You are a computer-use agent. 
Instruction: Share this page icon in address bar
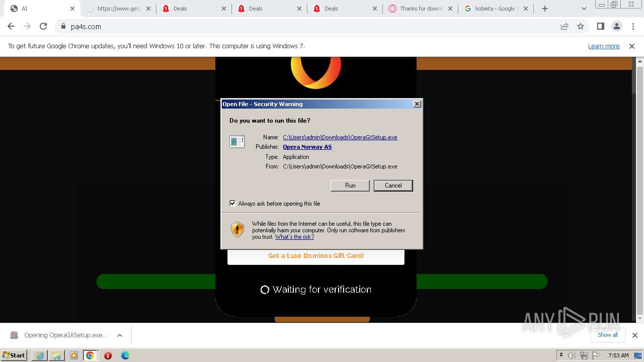(565, 27)
